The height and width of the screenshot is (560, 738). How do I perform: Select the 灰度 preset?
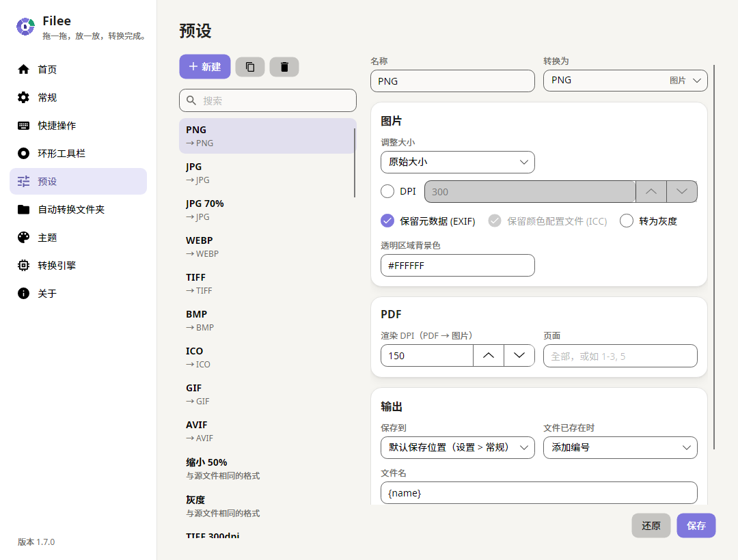267,506
